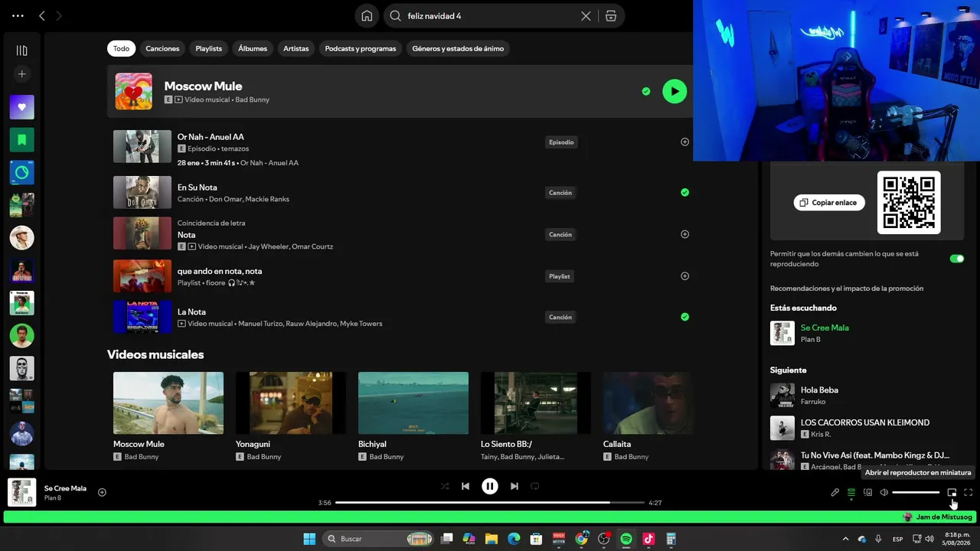
Task: Open Windows taskbar Buscar search box
Action: (x=380, y=539)
